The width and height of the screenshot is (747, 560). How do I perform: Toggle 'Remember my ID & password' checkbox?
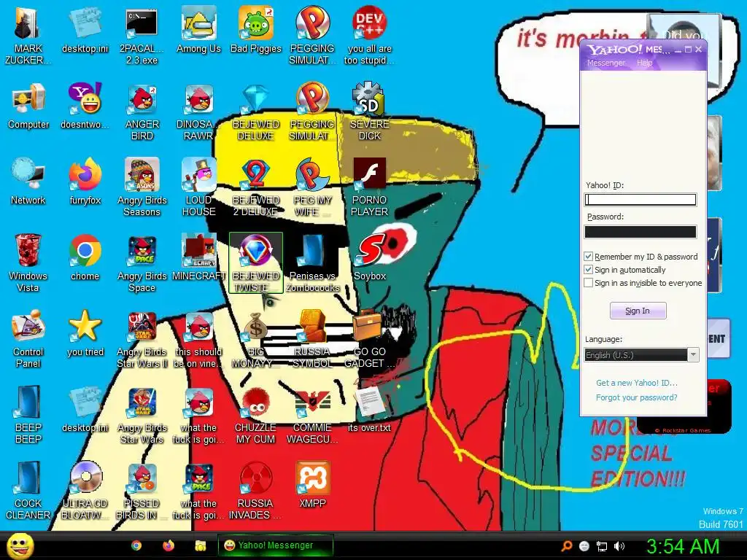pyautogui.click(x=589, y=257)
